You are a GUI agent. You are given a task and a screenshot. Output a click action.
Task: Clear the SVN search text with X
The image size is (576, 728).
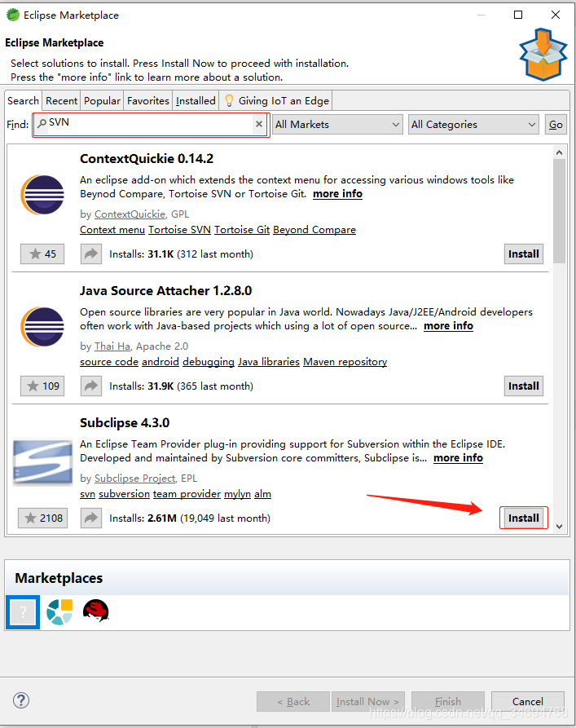point(259,124)
